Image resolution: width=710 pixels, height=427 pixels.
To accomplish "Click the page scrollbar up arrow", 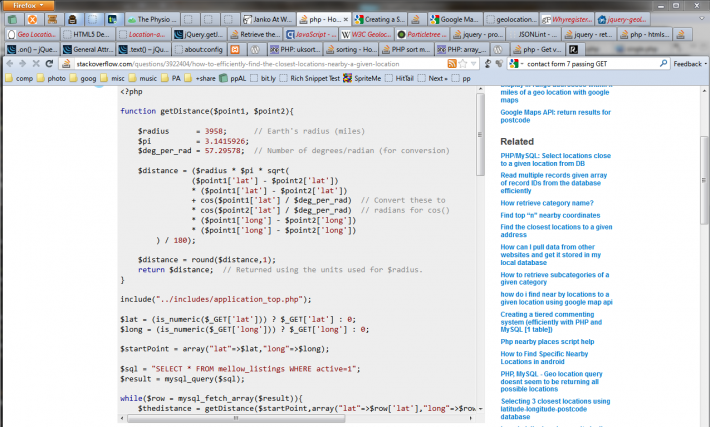I will point(704,90).
